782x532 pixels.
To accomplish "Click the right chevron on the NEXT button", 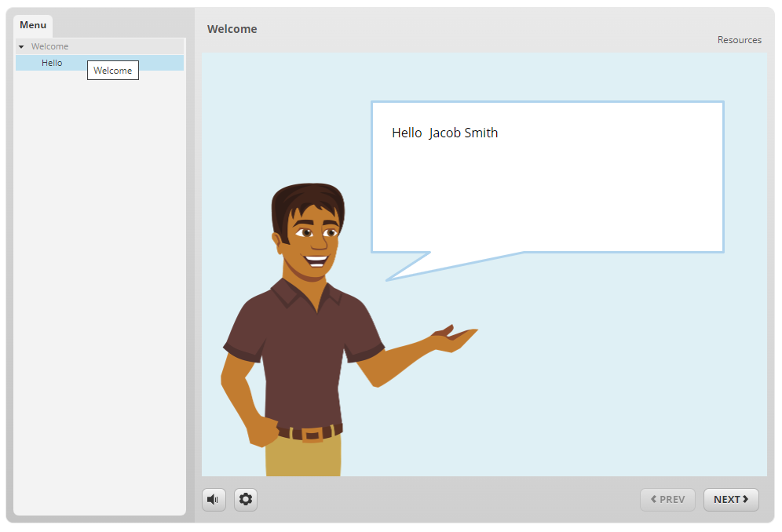I will (746, 499).
